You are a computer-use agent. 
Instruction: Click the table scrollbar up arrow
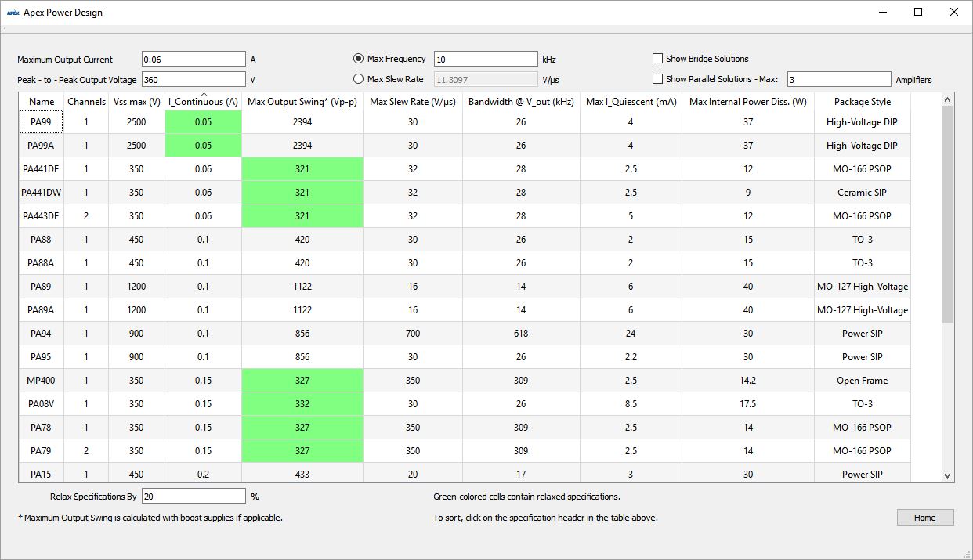point(947,99)
